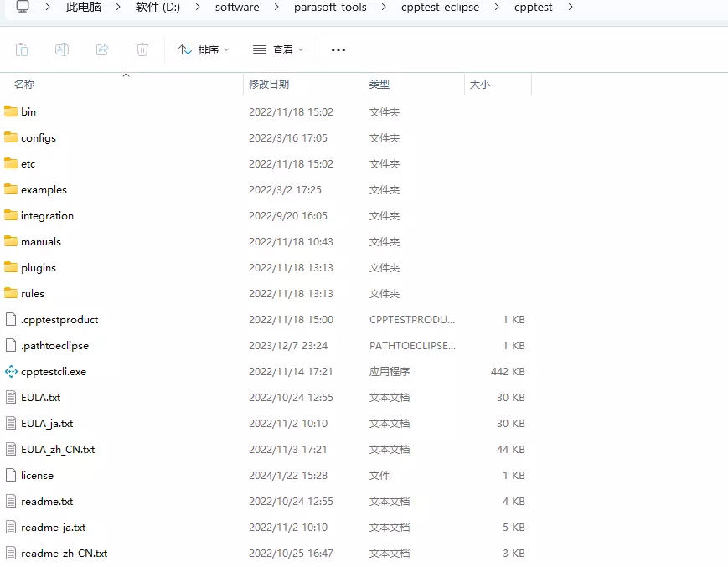
Task: Click the paste clipboard icon in toolbar
Action: click(x=22, y=49)
